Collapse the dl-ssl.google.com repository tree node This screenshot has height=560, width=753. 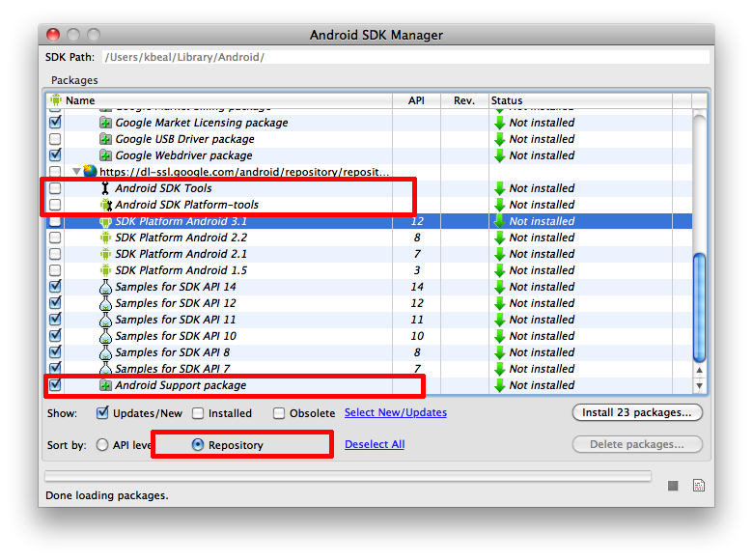click(76, 172)
